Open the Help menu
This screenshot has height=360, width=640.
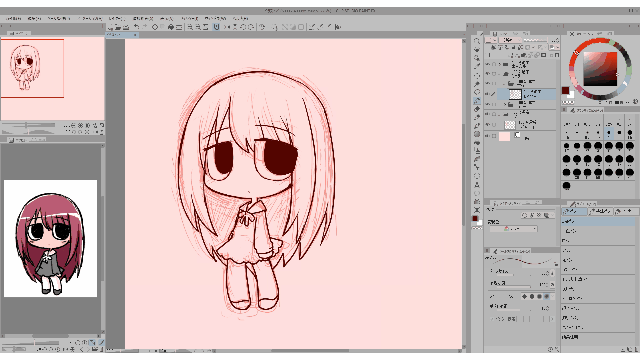coord(240,18)
